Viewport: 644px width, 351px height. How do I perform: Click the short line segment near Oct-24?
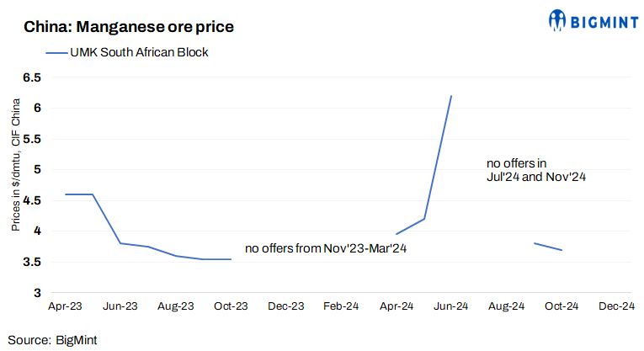548,247
